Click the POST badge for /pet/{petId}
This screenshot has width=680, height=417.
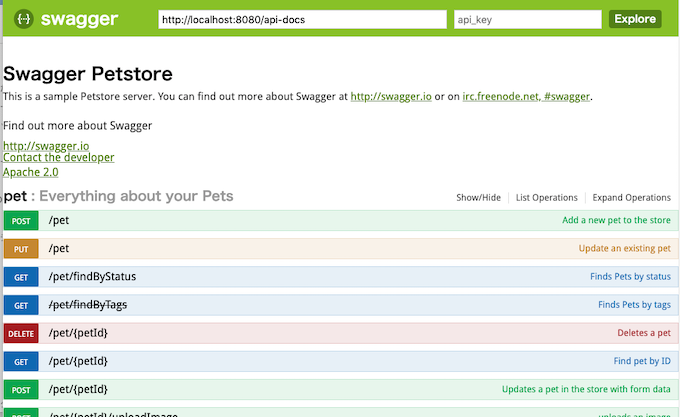click(21, 390)
